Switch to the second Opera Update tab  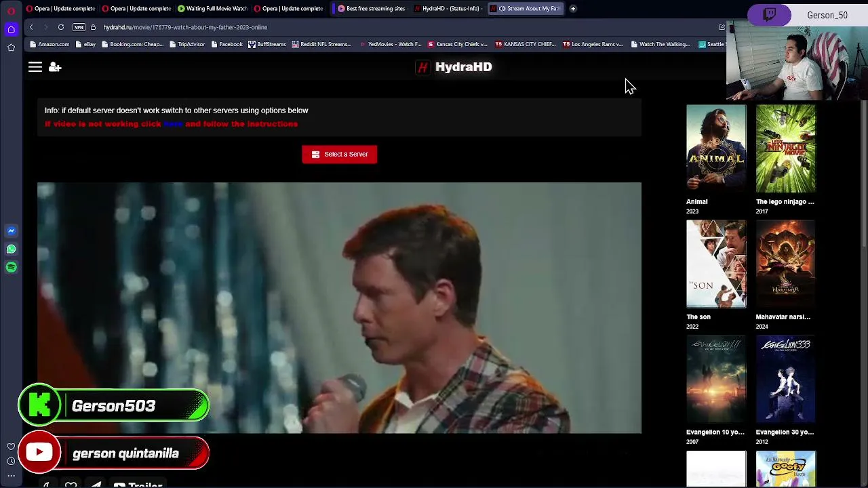(x=136, y=9)
